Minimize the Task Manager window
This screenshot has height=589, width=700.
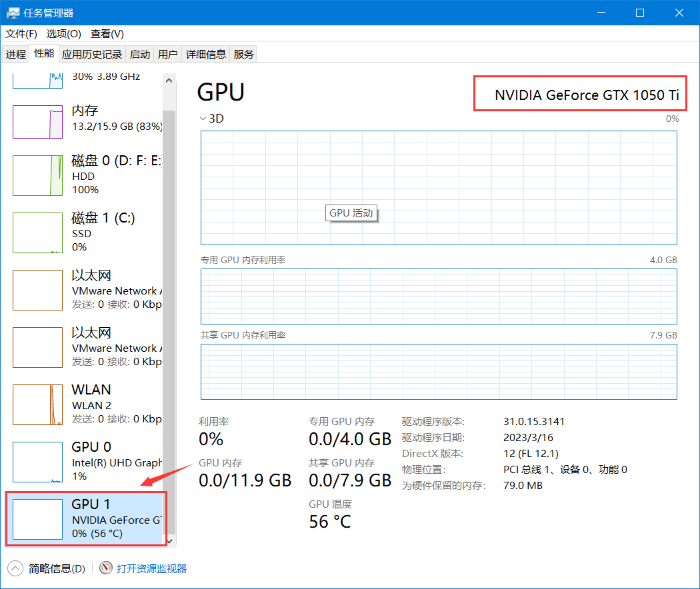pyautogui.click(x=601, y=13)
